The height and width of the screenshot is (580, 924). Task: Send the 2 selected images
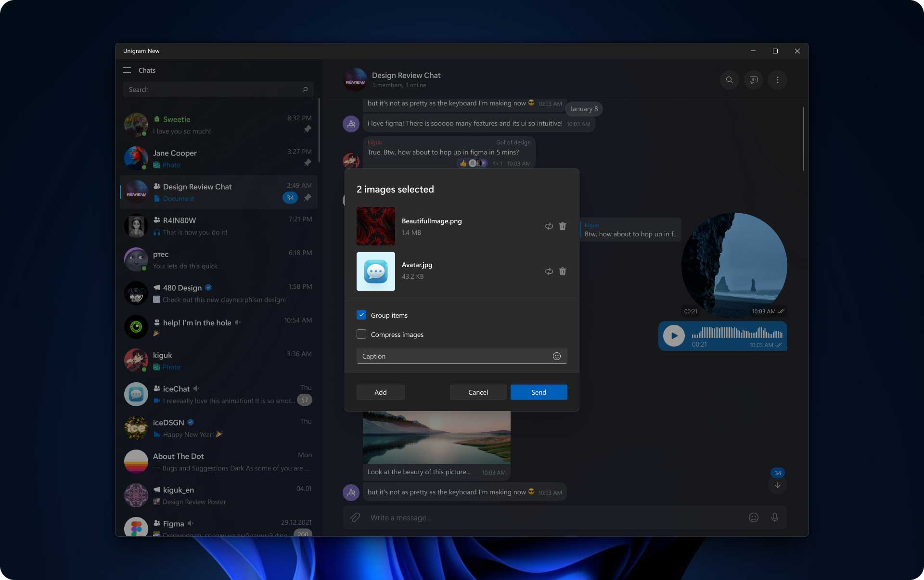point(539,392)
